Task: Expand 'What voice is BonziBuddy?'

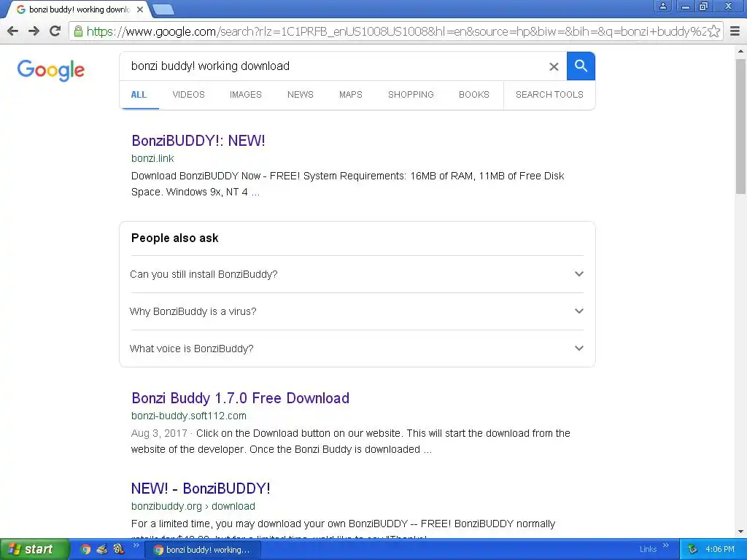Action: [x=357, y=349]
